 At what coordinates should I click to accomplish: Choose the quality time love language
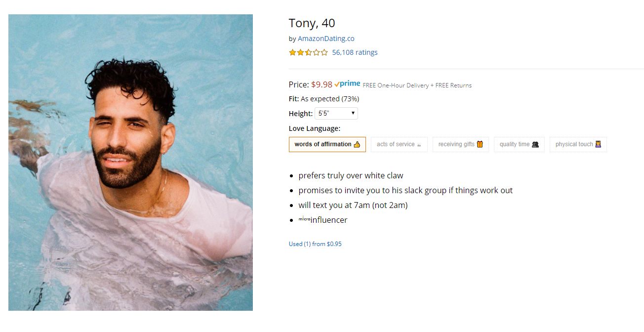[519, 144]
